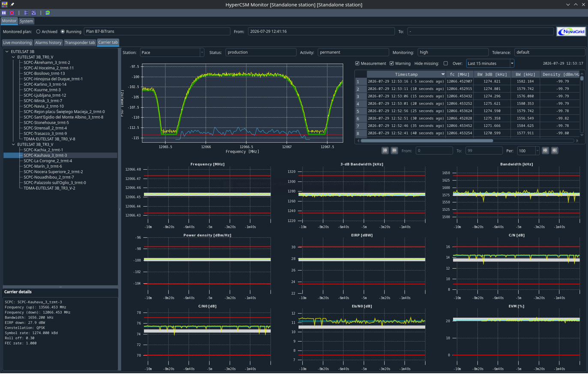Select TDMA-EUTELSAT 3B_TR3_V-2 carrier
Image resolution: width=588 pixels, height=384 pixels.
click(x=49, y=188)
